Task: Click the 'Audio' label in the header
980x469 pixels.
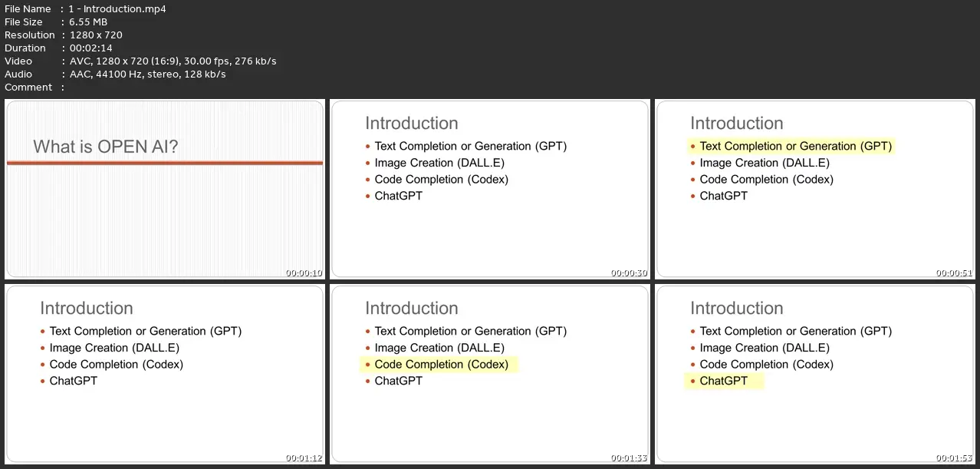Action: coord(18,74)
